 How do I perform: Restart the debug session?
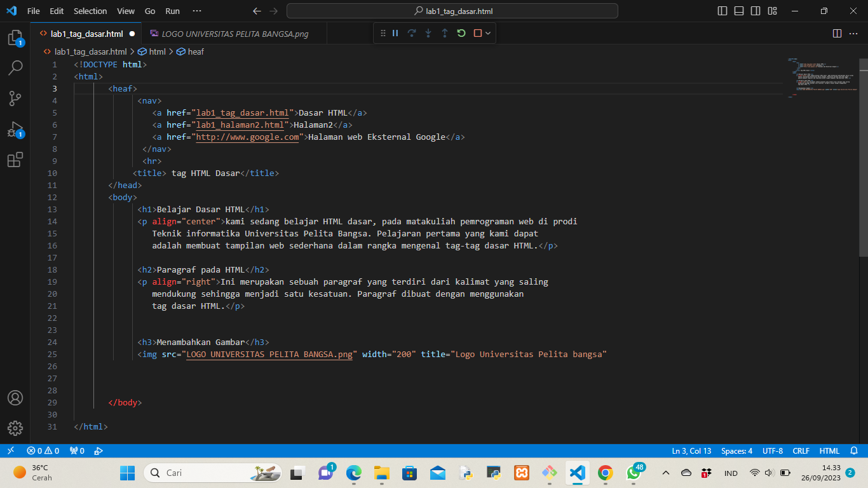461,33
